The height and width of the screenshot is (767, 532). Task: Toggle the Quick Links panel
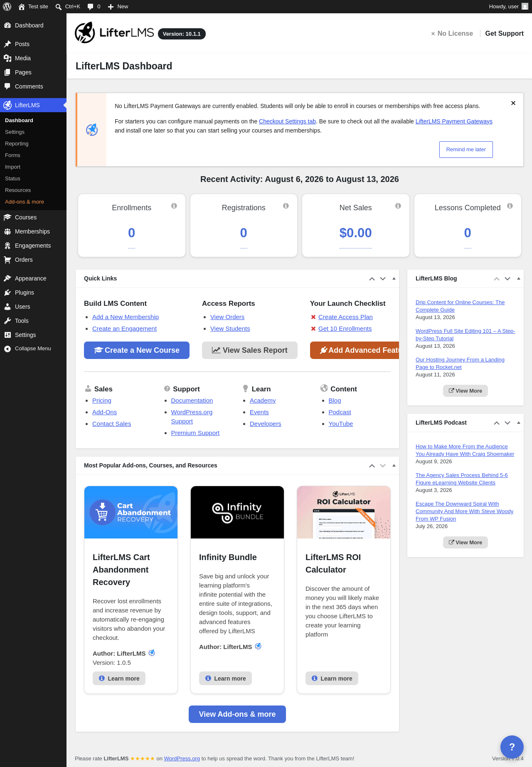(394, 279)
